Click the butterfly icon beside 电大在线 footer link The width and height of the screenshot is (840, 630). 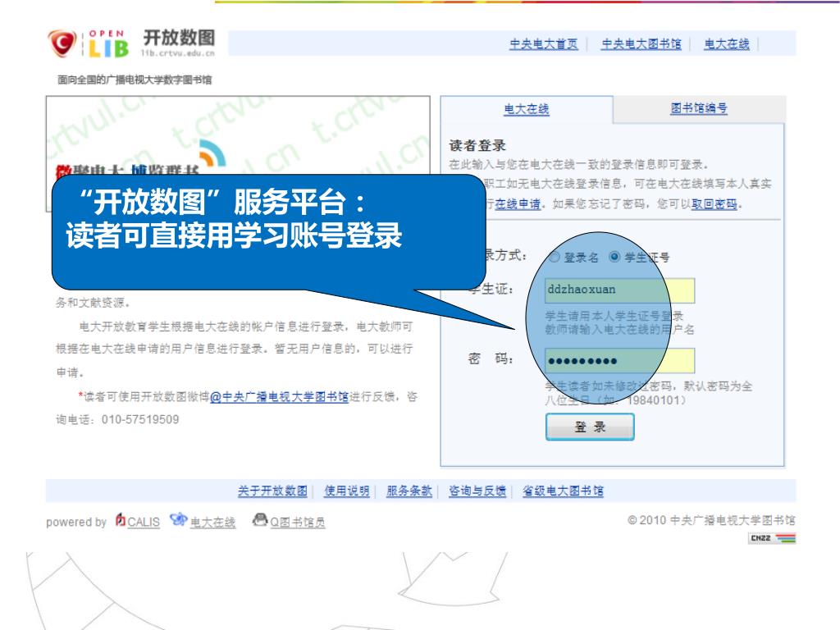[178, 519]
